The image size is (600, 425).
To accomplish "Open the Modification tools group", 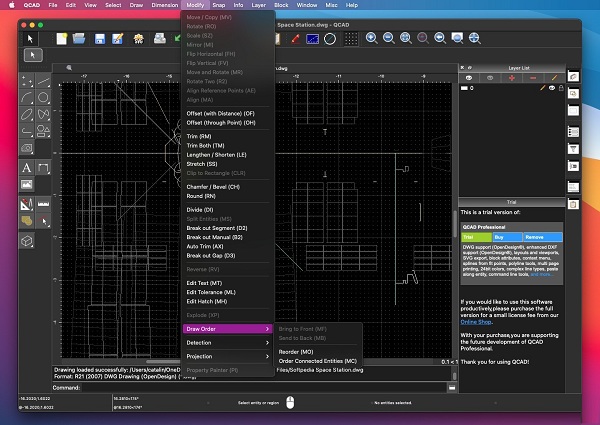I will point(27,204).
